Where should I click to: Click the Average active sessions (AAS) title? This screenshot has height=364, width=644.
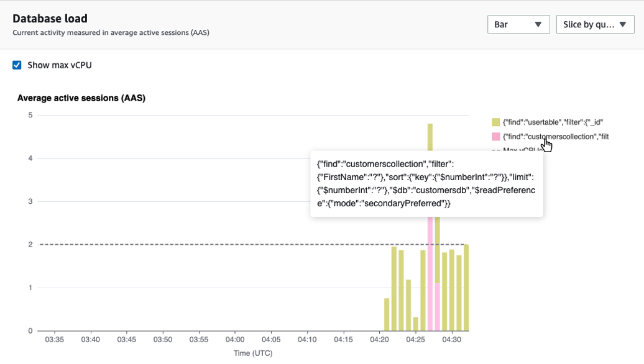[80, 98]
